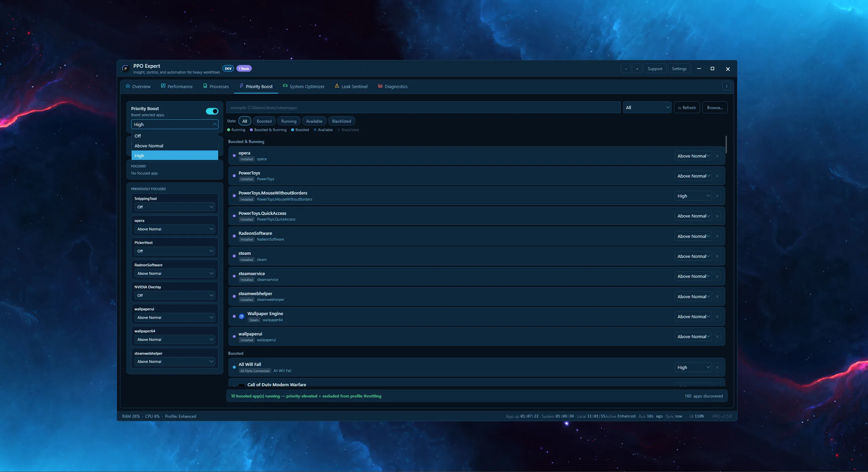
Task: Filter state by All chip
Action: (245, 121)
